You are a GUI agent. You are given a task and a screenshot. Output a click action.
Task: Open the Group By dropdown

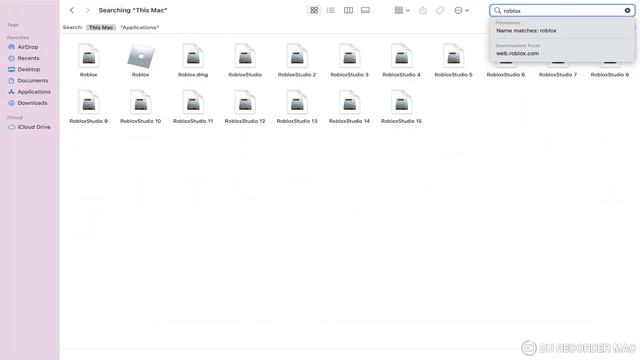point(402,10)
